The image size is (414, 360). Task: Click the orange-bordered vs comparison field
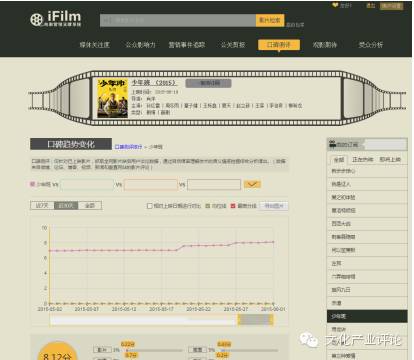(x=151, y=185)
